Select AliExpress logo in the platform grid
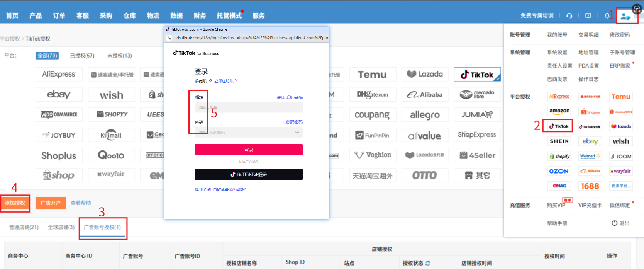This screenshot has width=644, height=269. [x=59, y=74]
